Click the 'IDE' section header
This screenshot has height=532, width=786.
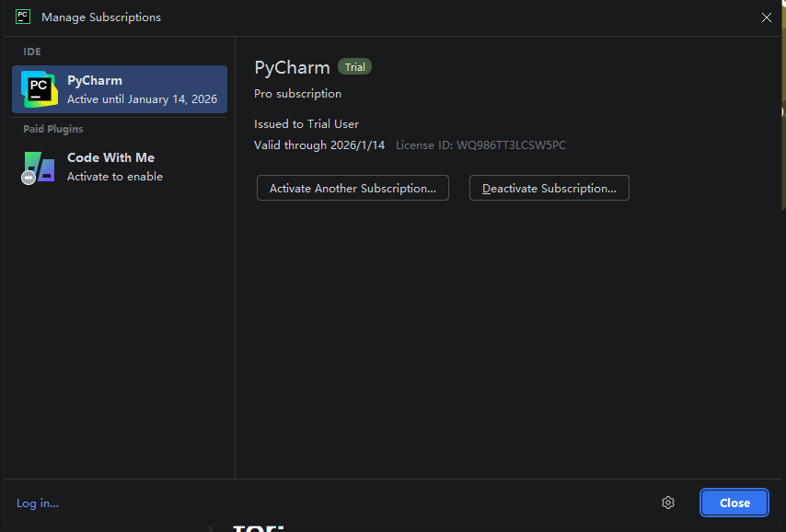click(x=32, y=52)
